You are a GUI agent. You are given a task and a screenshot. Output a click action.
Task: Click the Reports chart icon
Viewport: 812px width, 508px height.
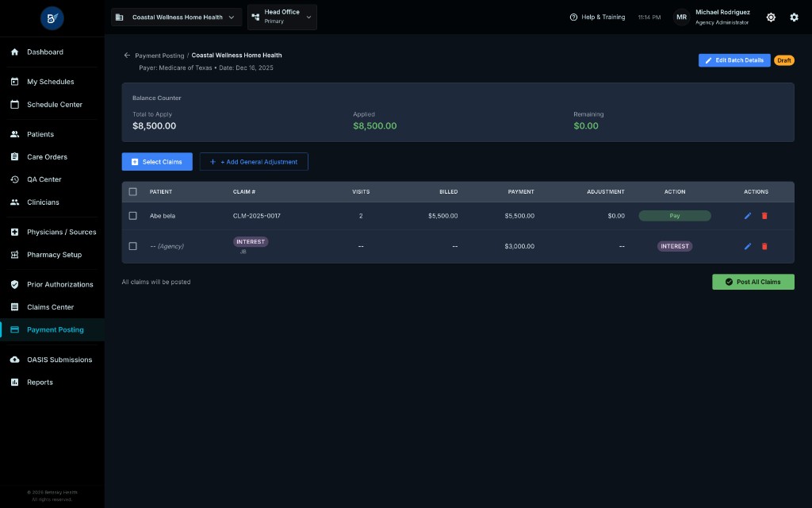(x=14, y=382)
